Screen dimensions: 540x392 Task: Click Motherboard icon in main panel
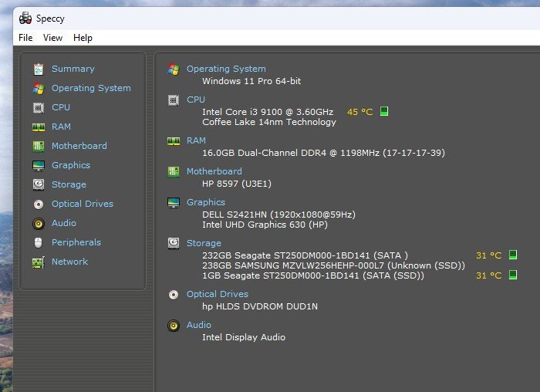174,171
